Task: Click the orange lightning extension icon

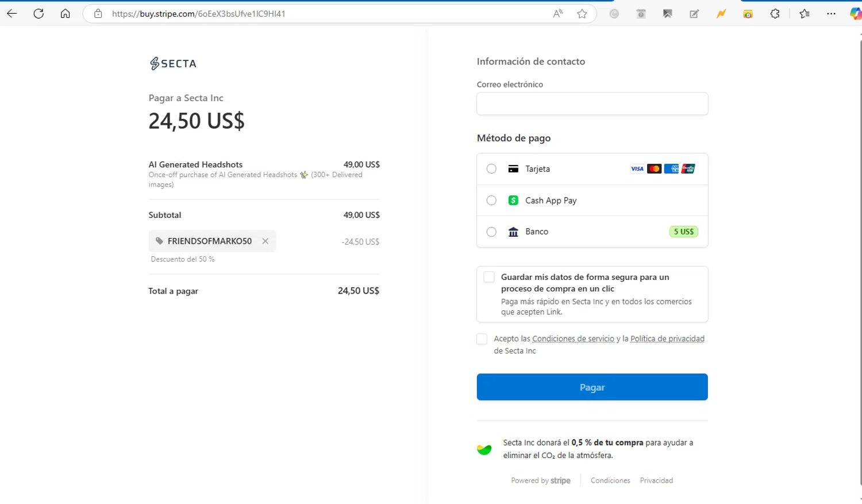Action: coord(721,14)
